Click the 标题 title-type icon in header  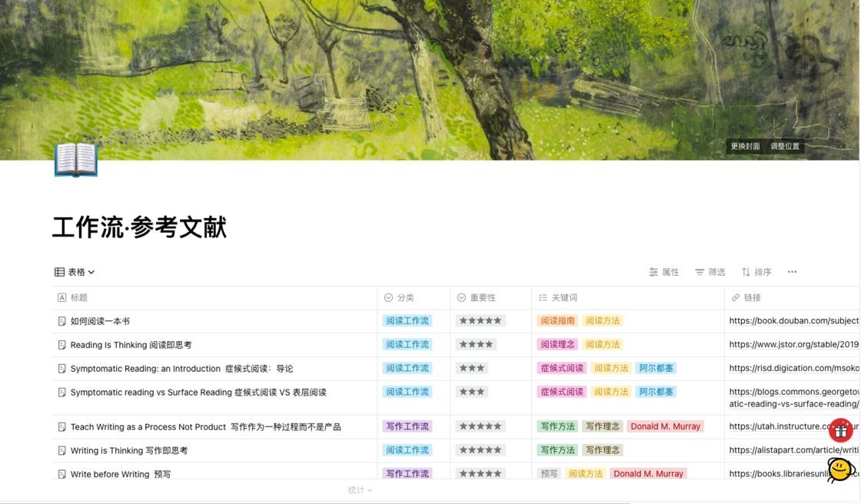pyautogui.click(x=62, y=297)
